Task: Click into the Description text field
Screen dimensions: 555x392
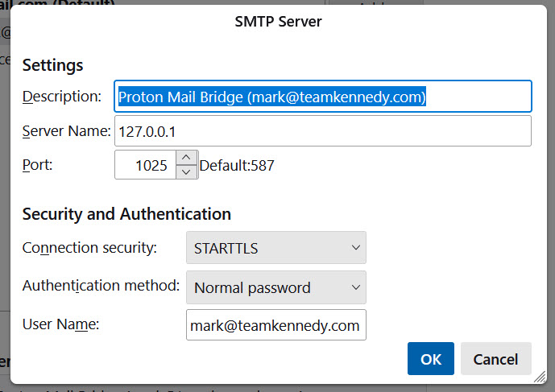Action: click(322, 97)
